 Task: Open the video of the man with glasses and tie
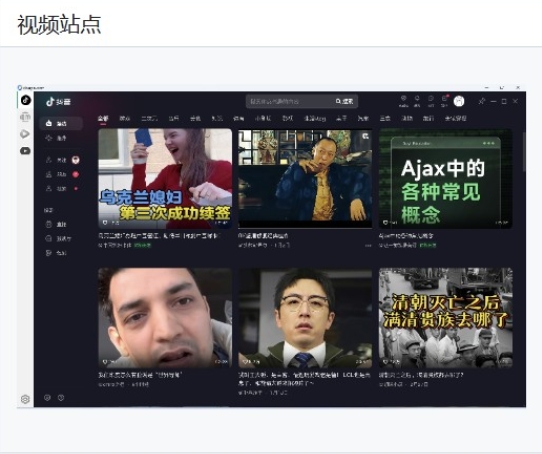[x=305, y=318]
